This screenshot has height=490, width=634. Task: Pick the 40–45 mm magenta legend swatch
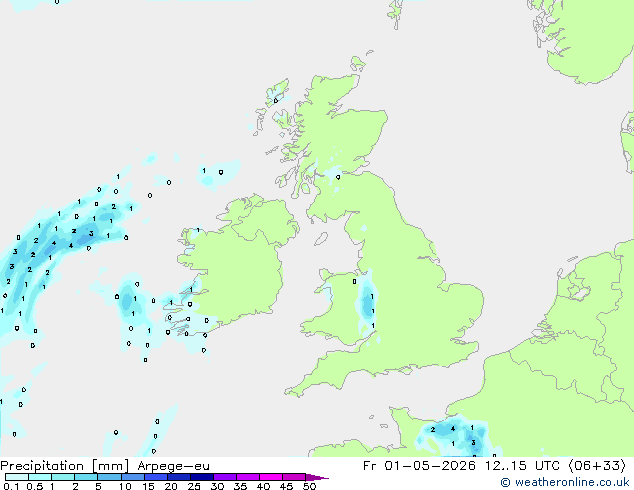[x=271, y=477]
